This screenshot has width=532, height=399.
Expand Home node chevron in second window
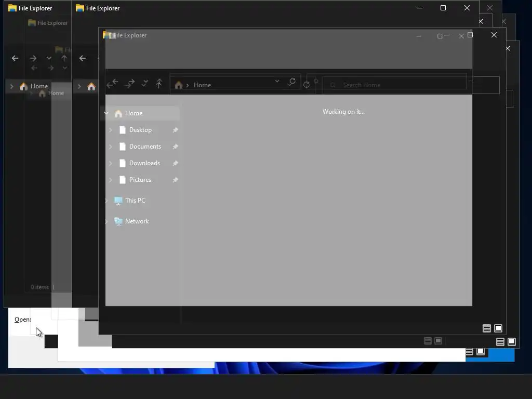point(79,87)
